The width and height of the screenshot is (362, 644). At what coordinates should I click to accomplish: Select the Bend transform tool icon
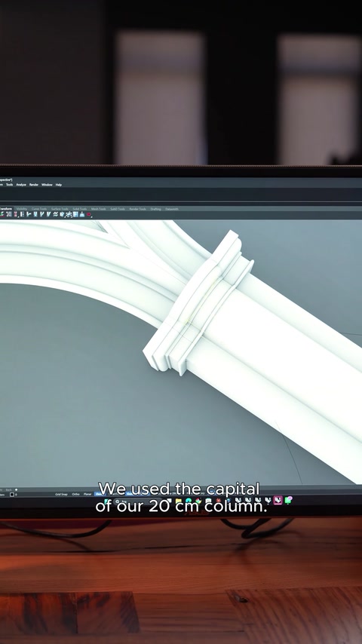42,214
